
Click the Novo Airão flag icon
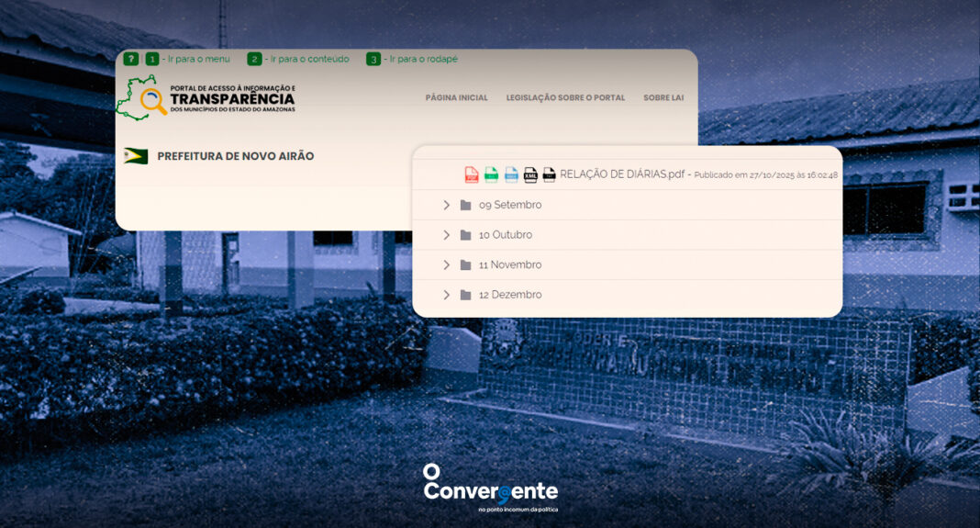tap(136, 156)
